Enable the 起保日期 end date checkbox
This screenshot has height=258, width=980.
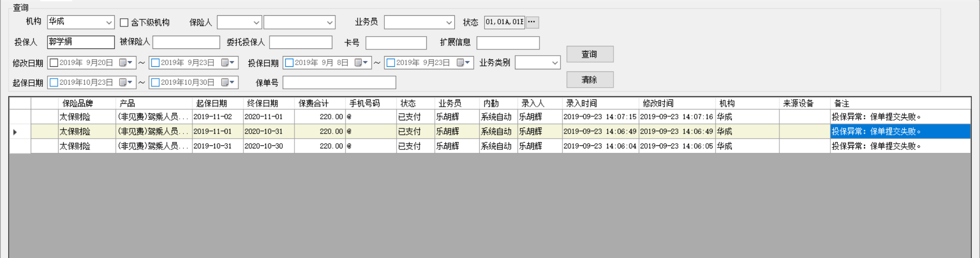[156, 83]
